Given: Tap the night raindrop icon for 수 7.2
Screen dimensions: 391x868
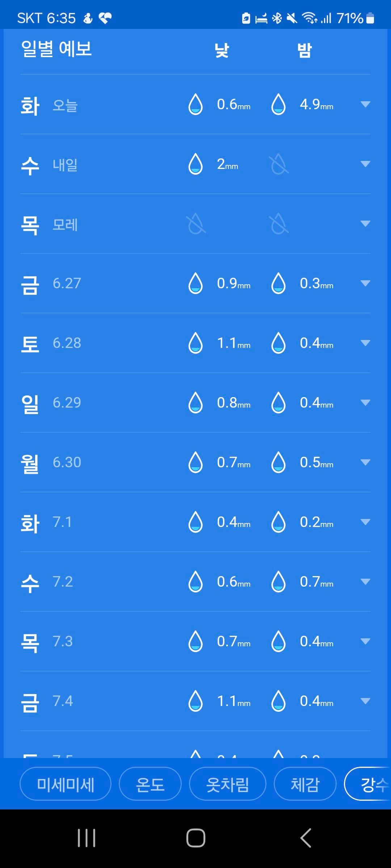Looking at the screenshot, I should pyautogui.click(x=278, y=582).
